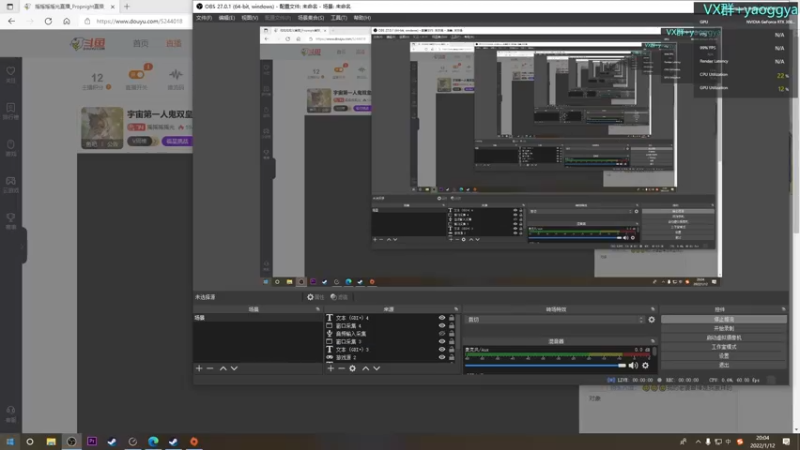Move the selected source up

tap(365, 368)
